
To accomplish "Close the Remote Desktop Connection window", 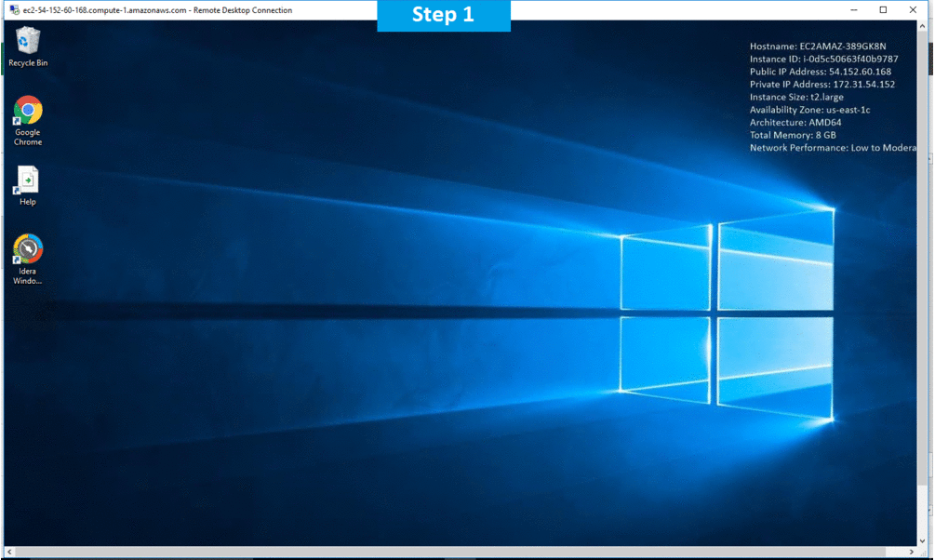I will pyautogui.click(x=915, y=10).
